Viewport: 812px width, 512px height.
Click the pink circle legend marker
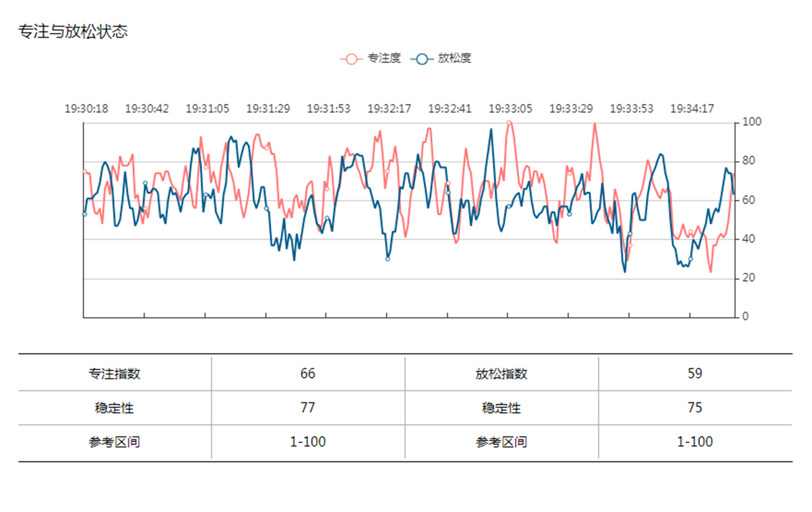351,59
